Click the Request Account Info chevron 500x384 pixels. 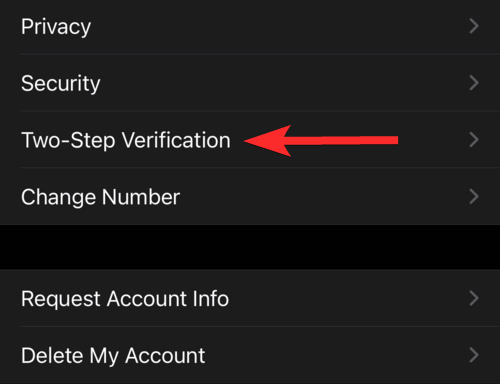pyautogui.click(x=474, y=298)
